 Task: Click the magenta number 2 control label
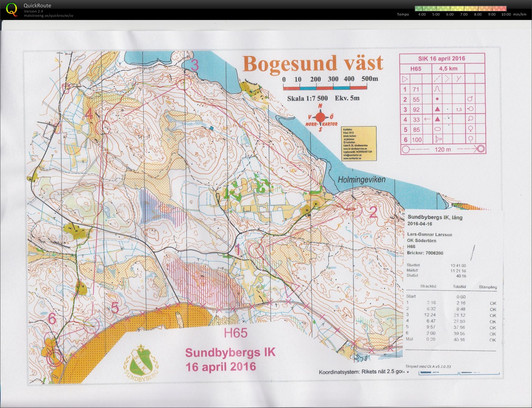pos(373,212)
